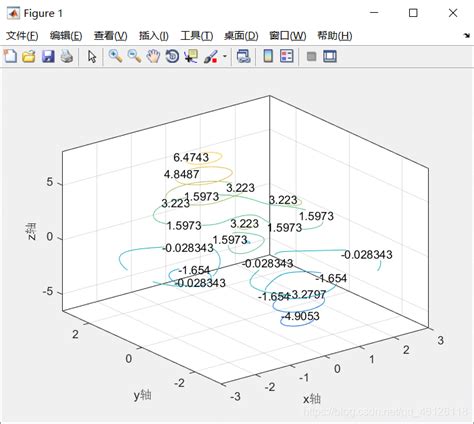
Task: Select the Data Cursor tool
Action: 191,56
